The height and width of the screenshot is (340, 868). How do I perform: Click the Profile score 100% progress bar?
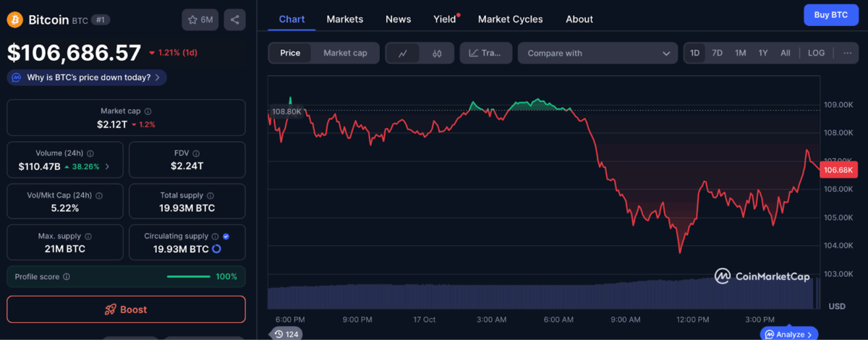point(188,276)
